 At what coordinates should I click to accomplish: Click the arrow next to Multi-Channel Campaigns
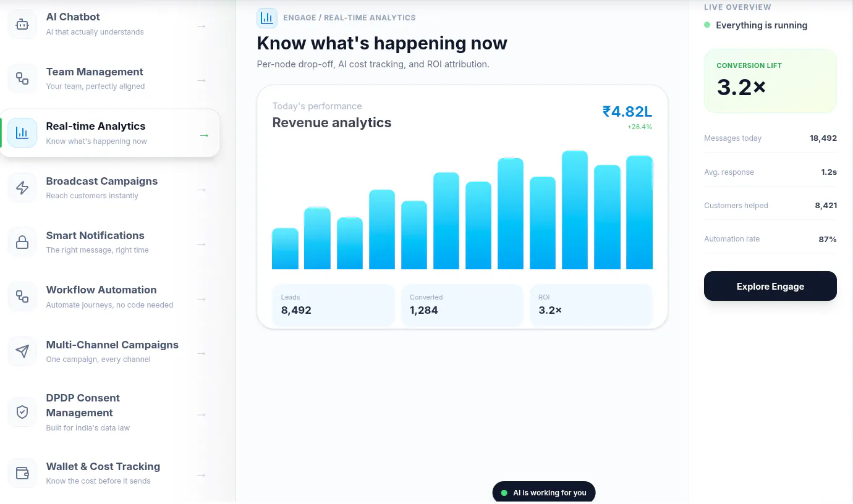(x=201, y=353)
